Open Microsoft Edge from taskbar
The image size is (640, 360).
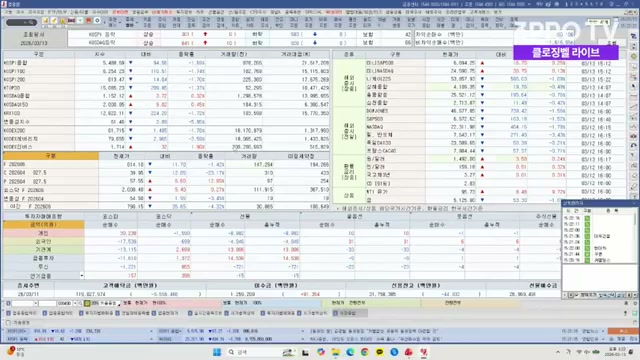pos(350,352)
